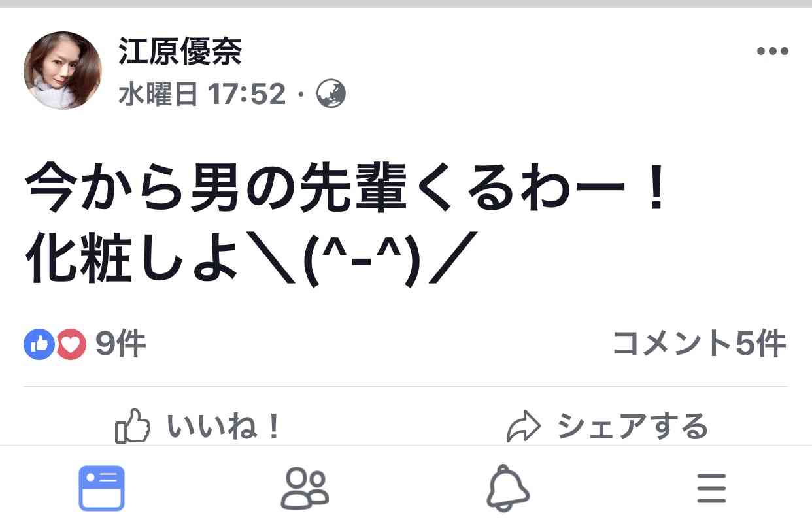812x526 pixels.
Task: Open コメント5件 comments
Action: tap(699, 344)
